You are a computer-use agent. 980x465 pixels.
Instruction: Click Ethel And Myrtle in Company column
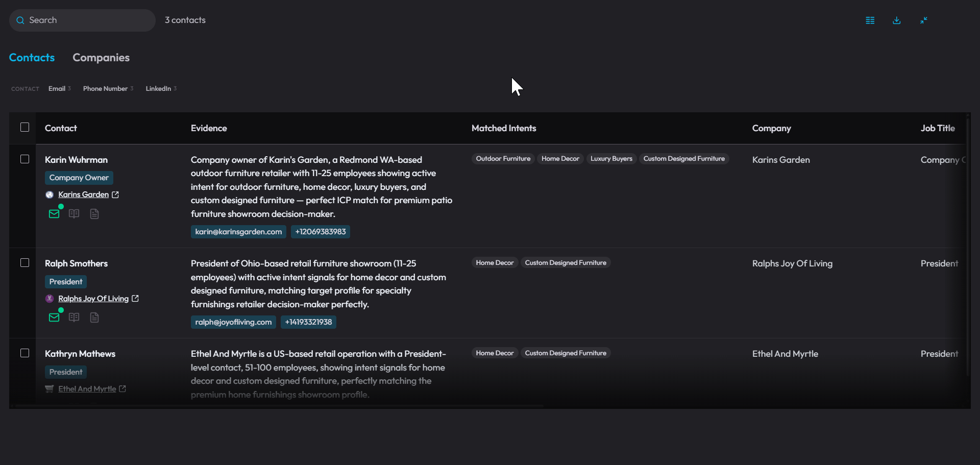[785, 354]
